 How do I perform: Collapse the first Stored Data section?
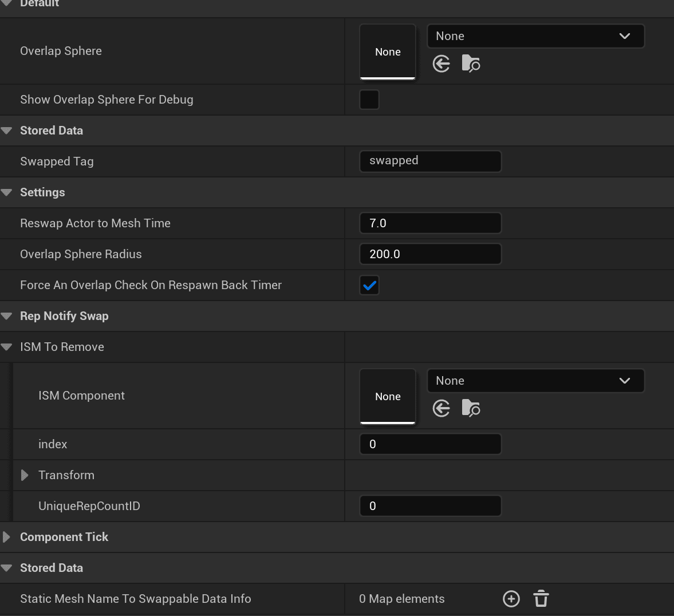[x=6, y=131]
